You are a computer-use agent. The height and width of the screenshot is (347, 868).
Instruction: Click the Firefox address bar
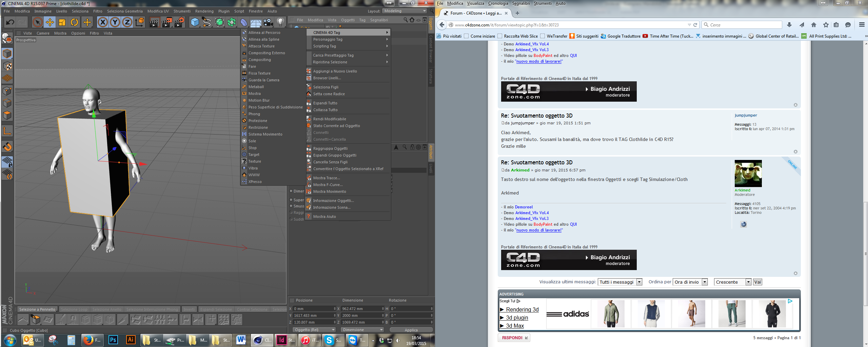pos(570,25)
